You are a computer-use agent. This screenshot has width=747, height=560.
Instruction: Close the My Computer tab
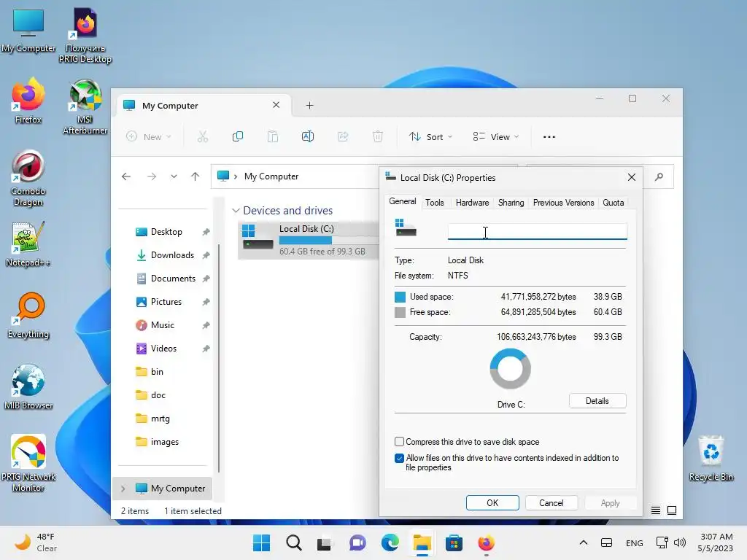pyautogui.click(x=276, y=105)
